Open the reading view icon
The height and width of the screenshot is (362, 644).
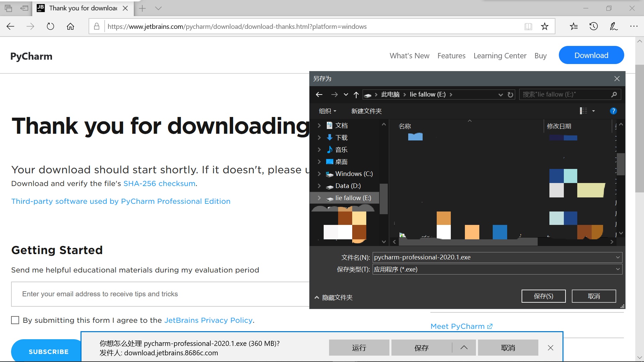(x=528, y=26)
